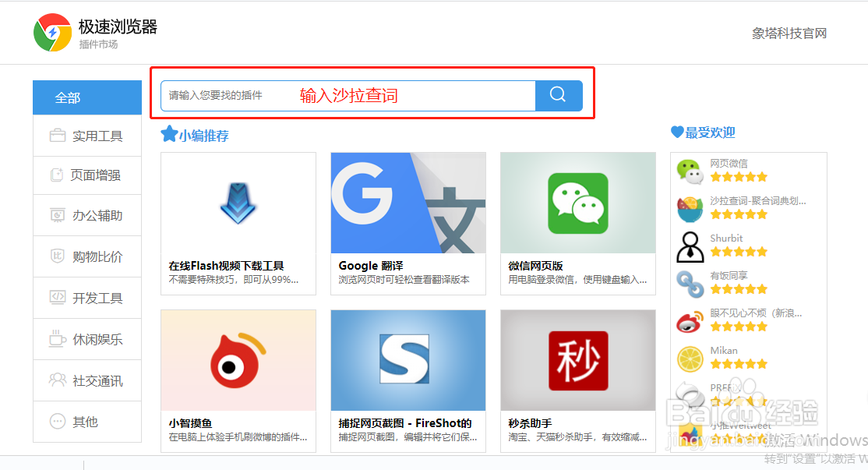
Task: Open Mikan entry in popular list
Action: click(724, 351)
